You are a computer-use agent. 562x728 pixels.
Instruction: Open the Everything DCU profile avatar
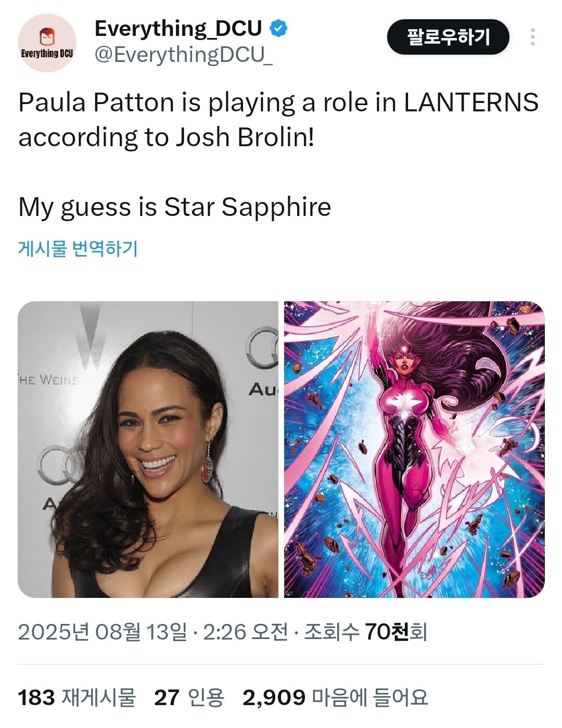(47, 43)
